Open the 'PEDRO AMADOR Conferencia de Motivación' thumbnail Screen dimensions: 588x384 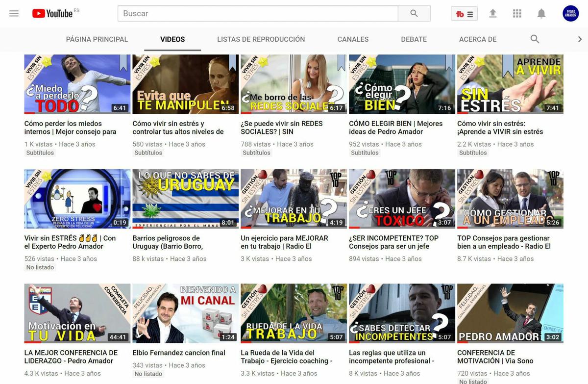(510, 313)
